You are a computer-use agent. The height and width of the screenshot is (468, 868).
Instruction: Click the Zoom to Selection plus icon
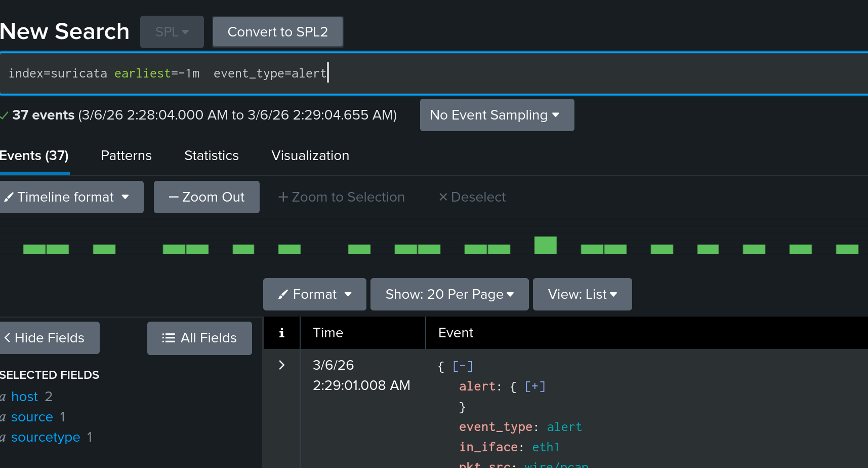point(283,197)
